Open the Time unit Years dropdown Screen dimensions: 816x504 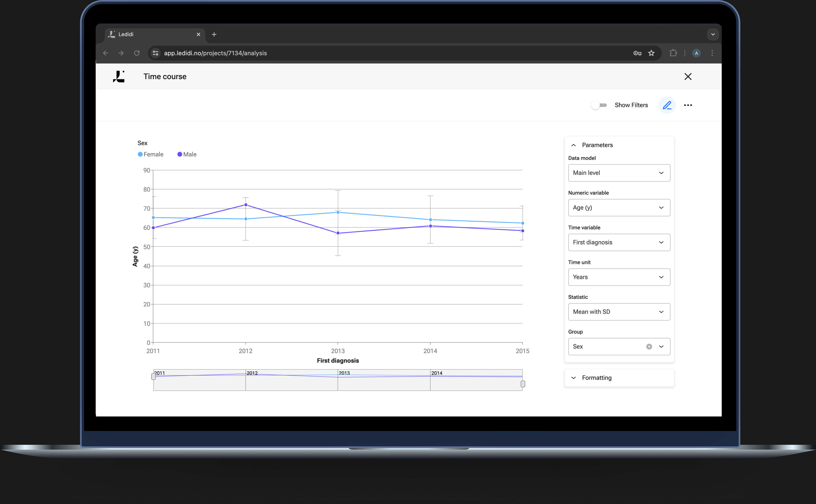point(619,277)
